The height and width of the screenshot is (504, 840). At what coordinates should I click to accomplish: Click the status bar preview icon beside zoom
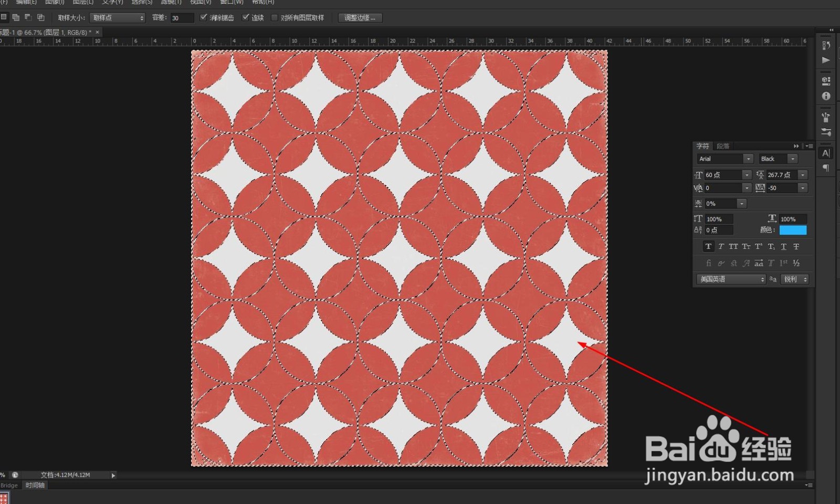15,475
